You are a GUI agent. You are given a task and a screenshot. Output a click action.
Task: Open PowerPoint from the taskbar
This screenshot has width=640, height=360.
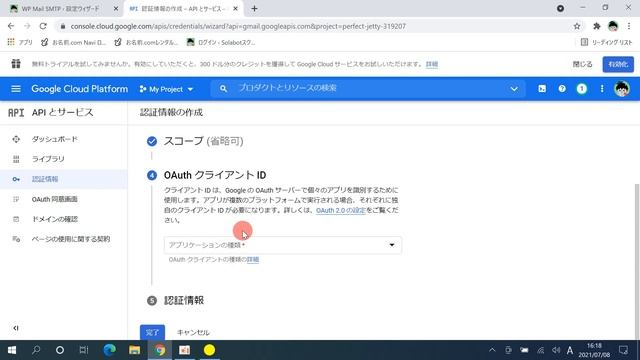click(x=184, y=350)
